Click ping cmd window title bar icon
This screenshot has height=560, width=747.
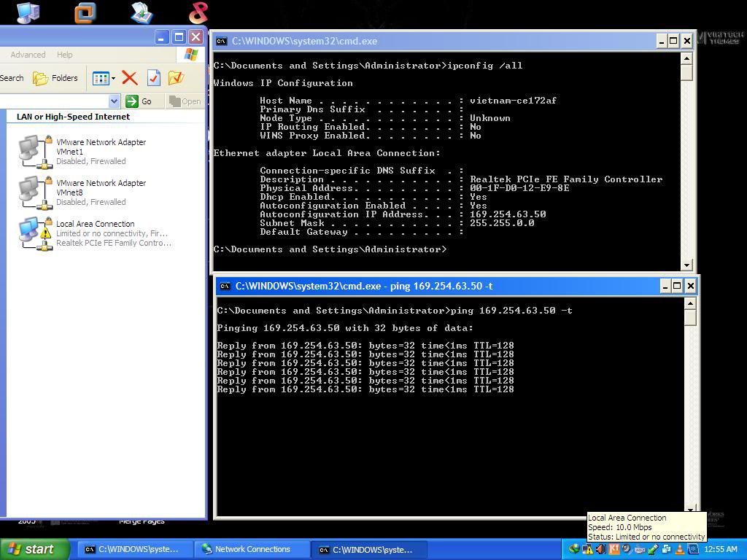click(225, 286)
